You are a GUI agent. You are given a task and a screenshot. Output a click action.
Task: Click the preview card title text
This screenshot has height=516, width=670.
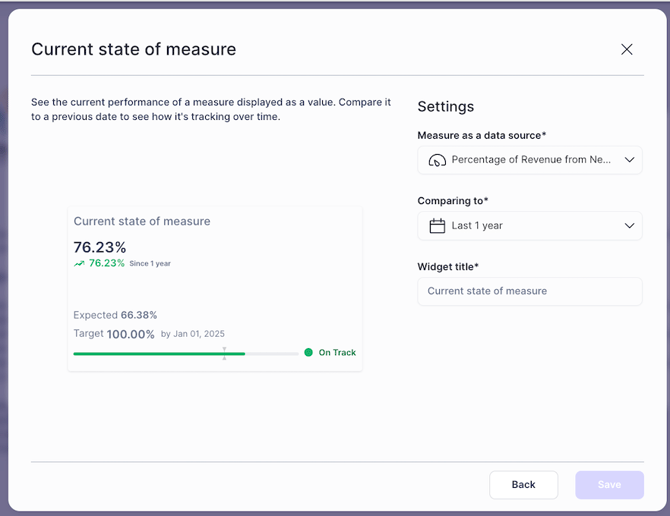point(142,221)
